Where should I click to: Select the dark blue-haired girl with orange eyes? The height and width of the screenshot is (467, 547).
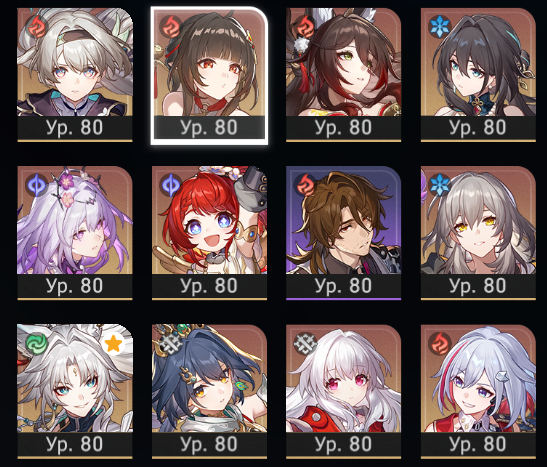(209, 391)
